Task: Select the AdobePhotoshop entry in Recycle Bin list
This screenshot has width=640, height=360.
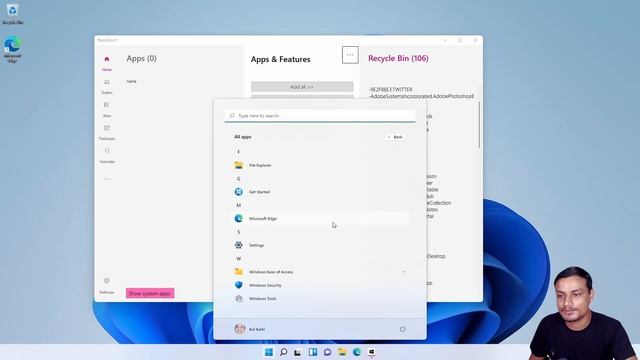Action: (x=421, y=96)
